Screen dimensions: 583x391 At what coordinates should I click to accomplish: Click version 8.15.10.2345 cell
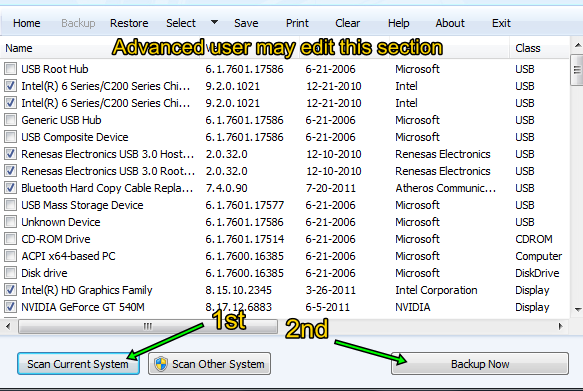click(239, 290)
